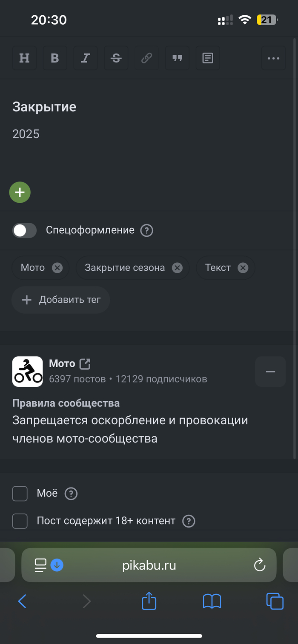The height and width of the screenshot is (644, 298).
Task: Open more formatting options (three dots)
Action: pyautogui.click(x=273, y=58)
